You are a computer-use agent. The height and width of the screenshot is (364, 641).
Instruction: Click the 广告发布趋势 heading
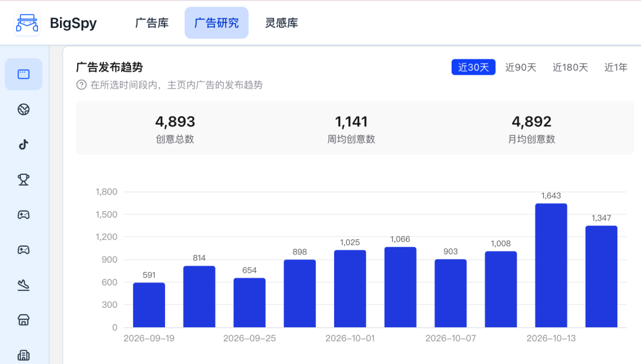[x=110, y=67]
